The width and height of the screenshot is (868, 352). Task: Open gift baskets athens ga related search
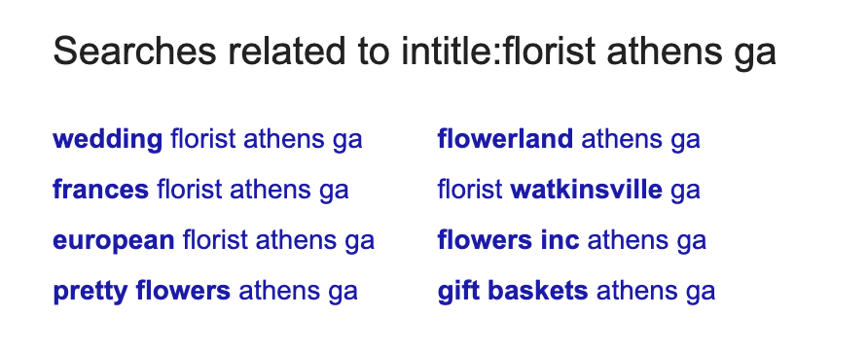pyautogui.click(x=576, y=291)
